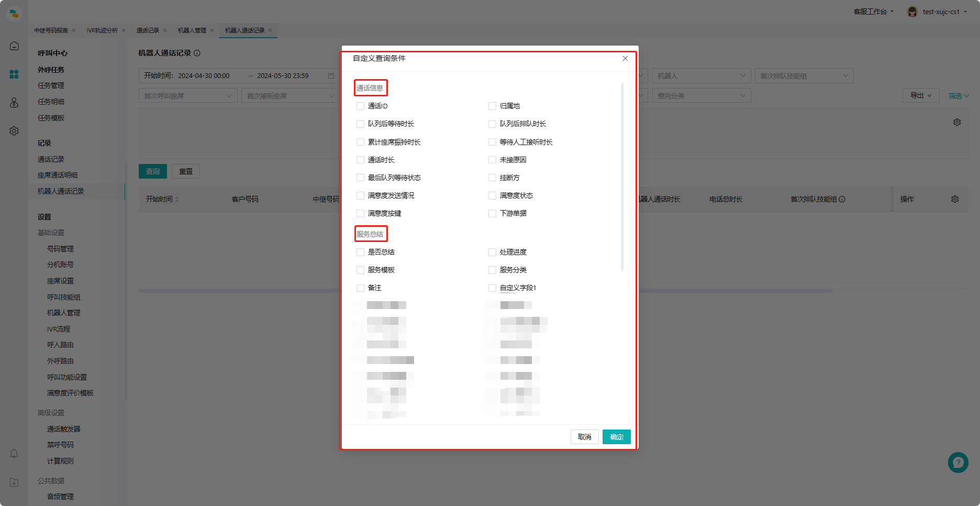Collapse filters with the 筛选 toggle
980x506 pixels.
(x=959, y=96)
